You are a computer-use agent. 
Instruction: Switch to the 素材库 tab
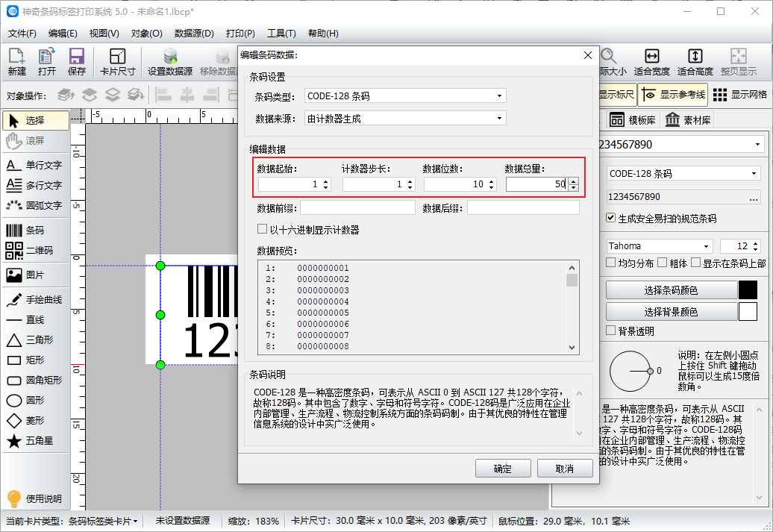coord(688,120)
